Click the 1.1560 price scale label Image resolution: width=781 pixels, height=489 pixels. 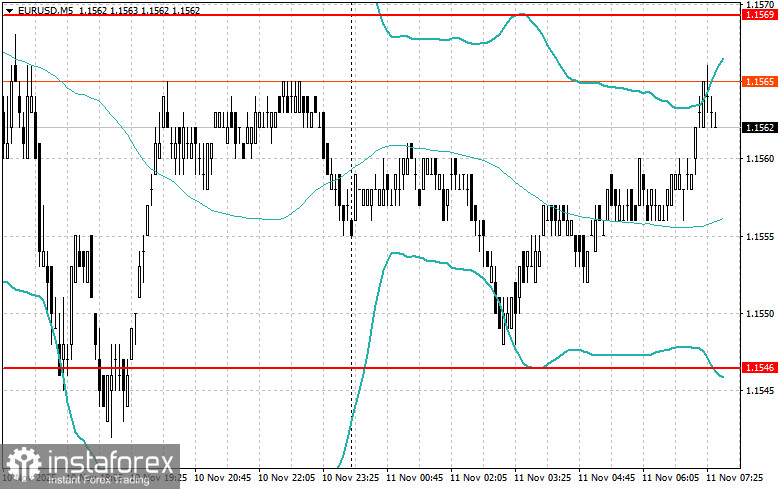(x=760, y=159)
